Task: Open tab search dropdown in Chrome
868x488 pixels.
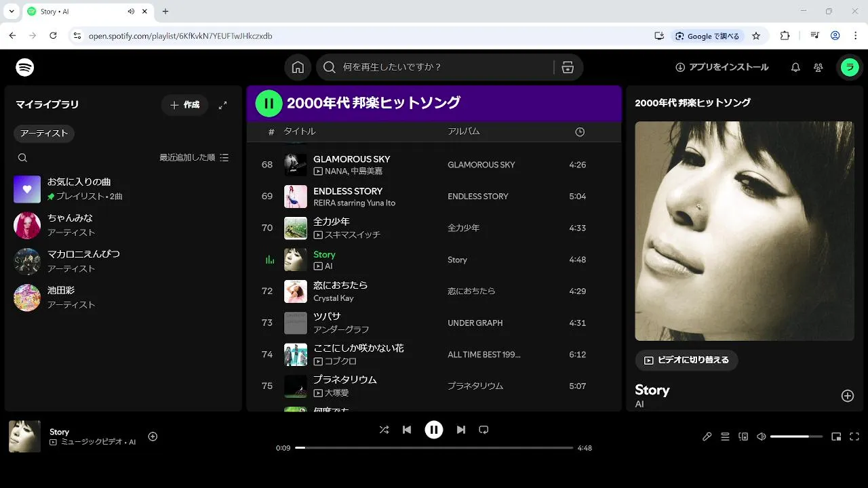Action: click(x=12, y=12)
